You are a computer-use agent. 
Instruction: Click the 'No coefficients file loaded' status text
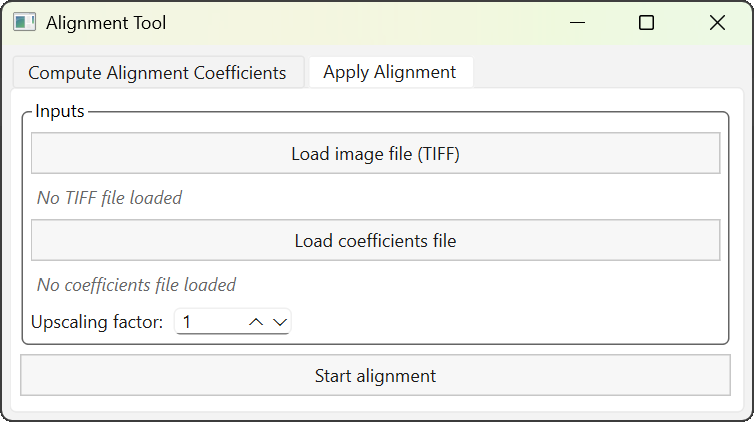pyautogui.click(x=136, y=285)
